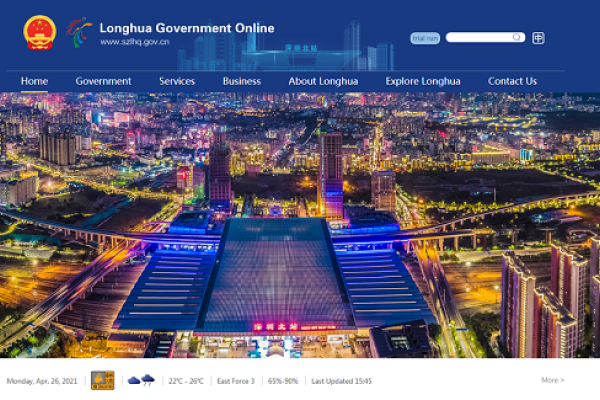Open the Business menu
This screenshot has width=600, height=400.
pyautogui.click(x=242, y=81)
